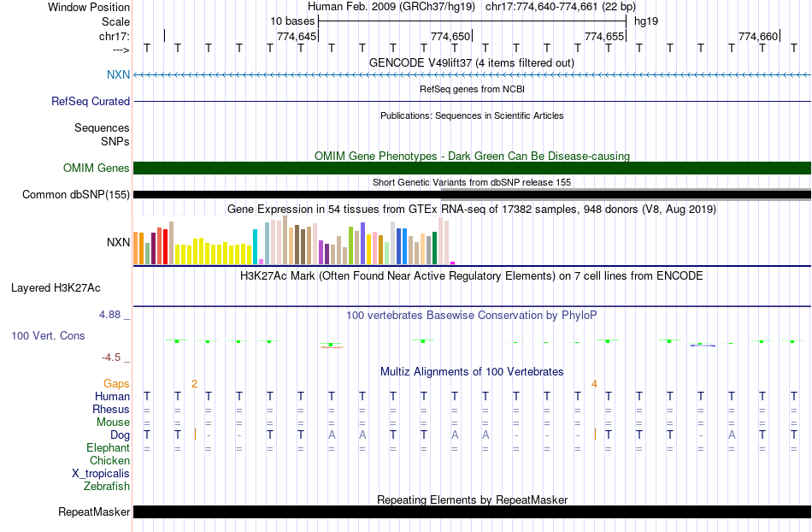Click the 4.88 PhyloP upper limit
This screenshot has width=812, height=532.
tap(109, 315)
